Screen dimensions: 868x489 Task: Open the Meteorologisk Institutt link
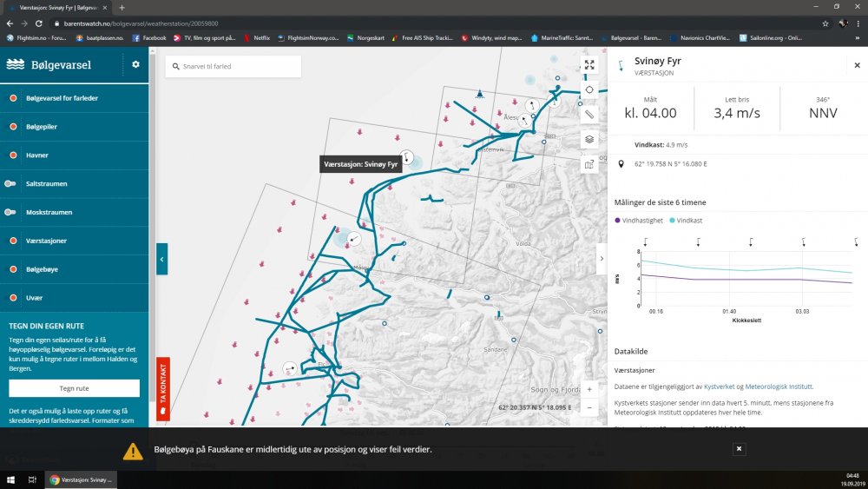tap(779, 387)
